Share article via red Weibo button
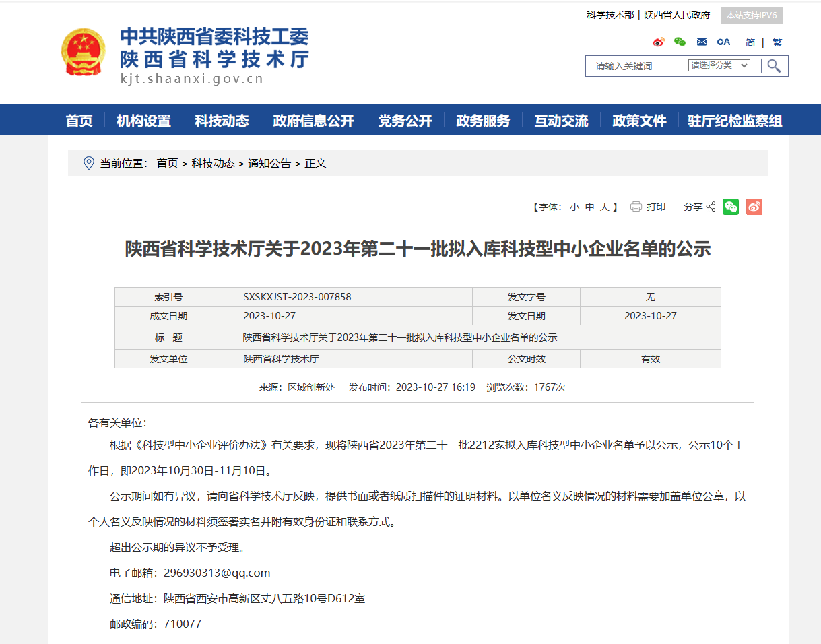 pos(754,207)
